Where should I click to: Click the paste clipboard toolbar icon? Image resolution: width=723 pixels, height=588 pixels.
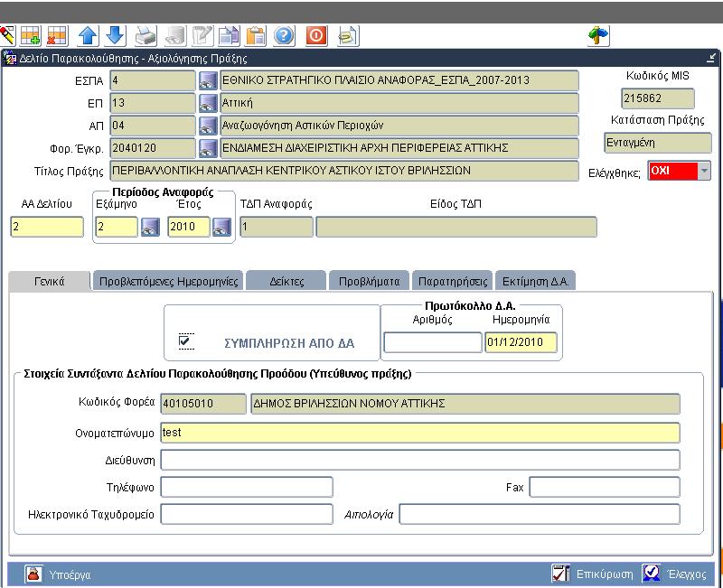256,35
